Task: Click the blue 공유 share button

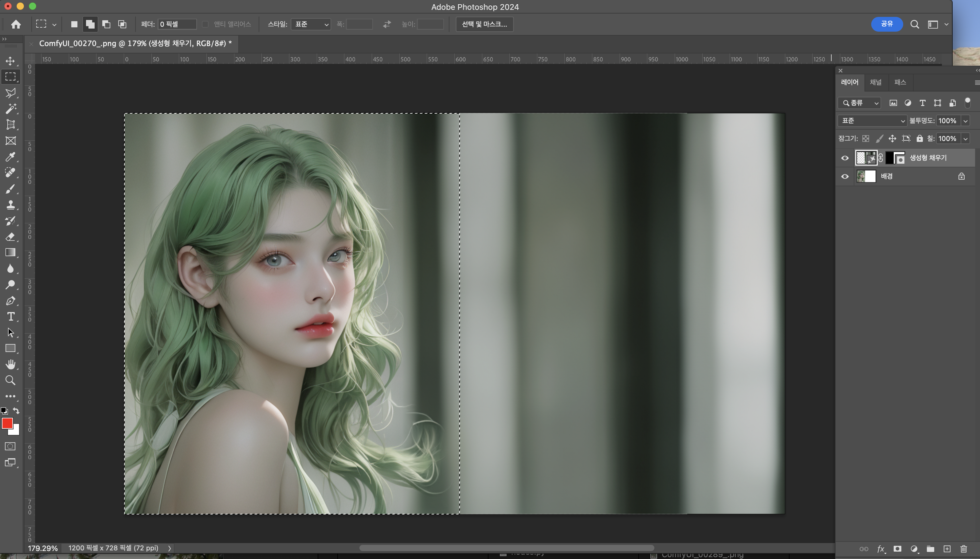Action: (887, 24)
